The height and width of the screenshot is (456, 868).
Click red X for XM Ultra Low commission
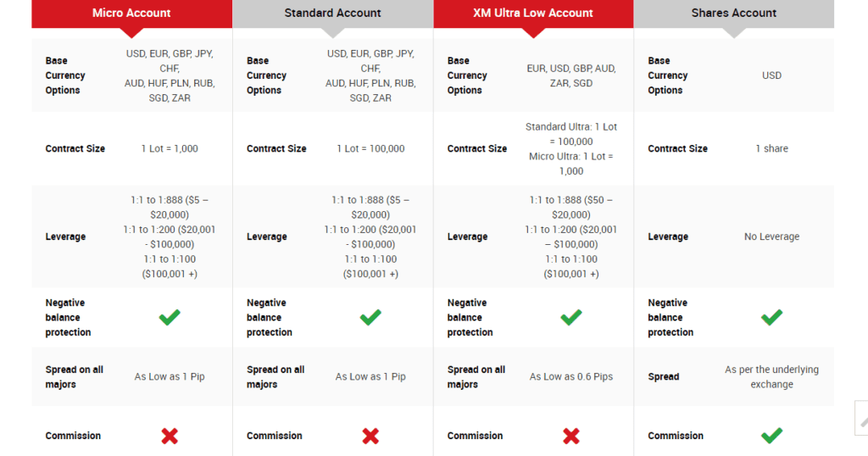[x=570, y=436]
